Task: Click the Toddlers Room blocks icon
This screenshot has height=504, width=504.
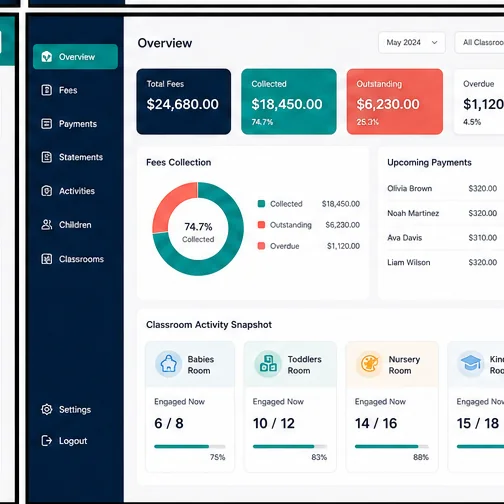Action: pyautogui.click(x=268, y=364)
